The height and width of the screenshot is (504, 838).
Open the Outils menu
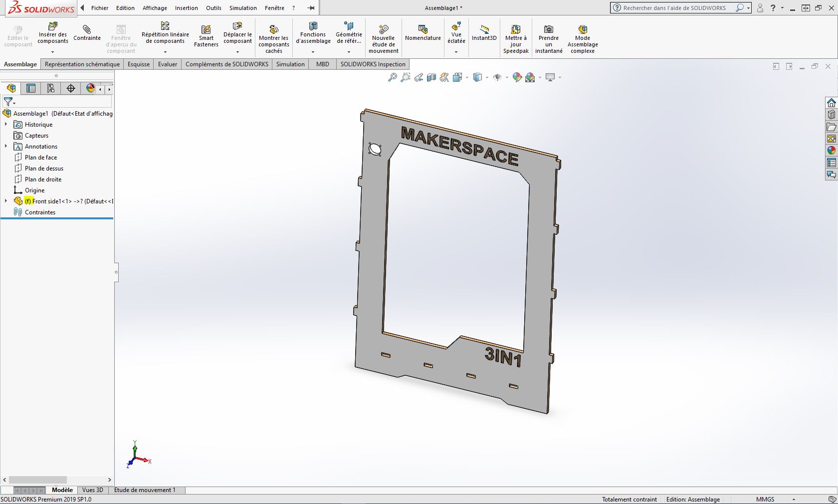213,8
